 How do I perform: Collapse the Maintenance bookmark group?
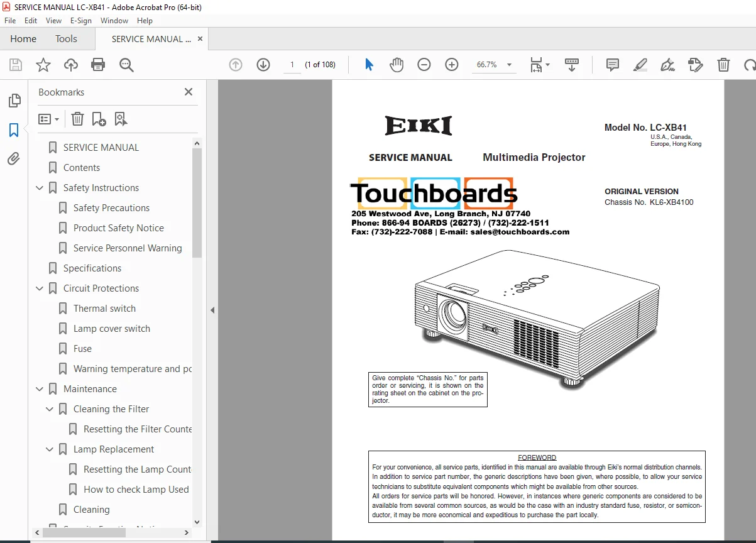pos(40,389)
